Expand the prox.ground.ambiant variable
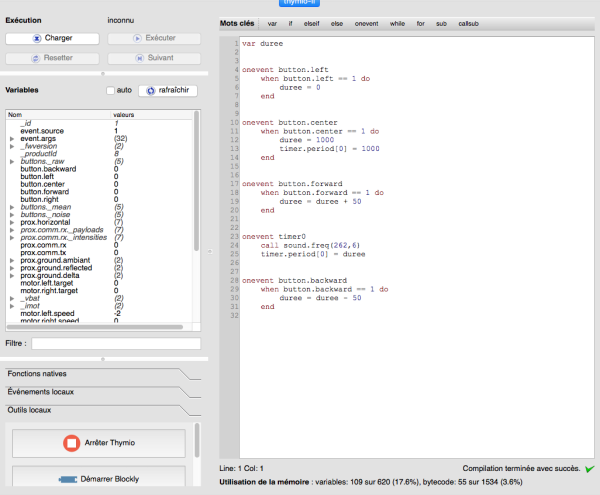The width and height of the screenshot is (600, 495). [x=12, y=261]
